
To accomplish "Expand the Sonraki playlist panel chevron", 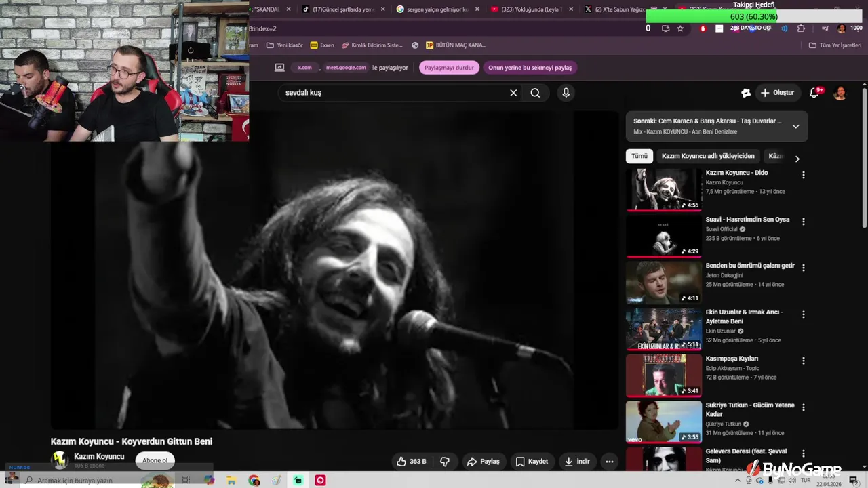I will (x=796, y=126).
